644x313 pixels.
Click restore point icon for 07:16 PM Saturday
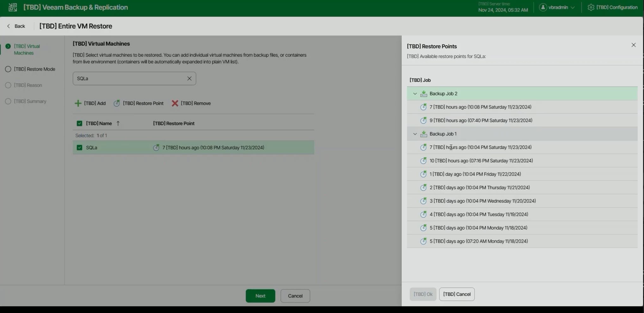pos(423,160)
